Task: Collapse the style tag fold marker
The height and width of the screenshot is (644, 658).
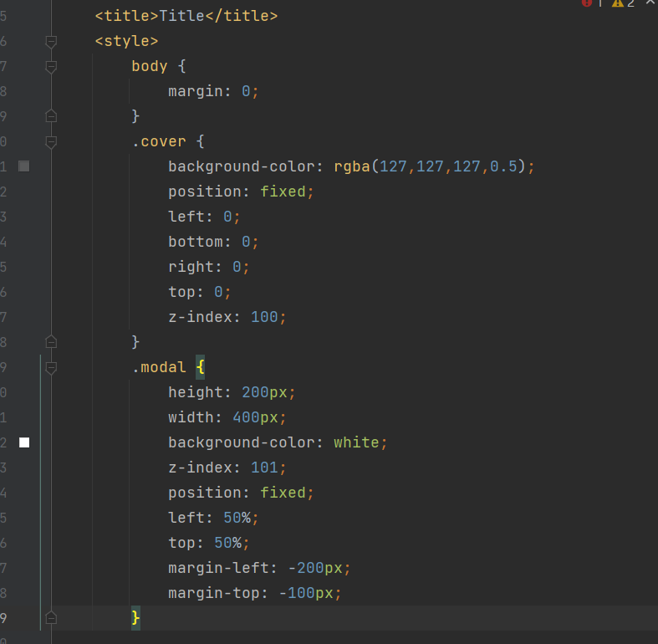Action: pos(51,41)
